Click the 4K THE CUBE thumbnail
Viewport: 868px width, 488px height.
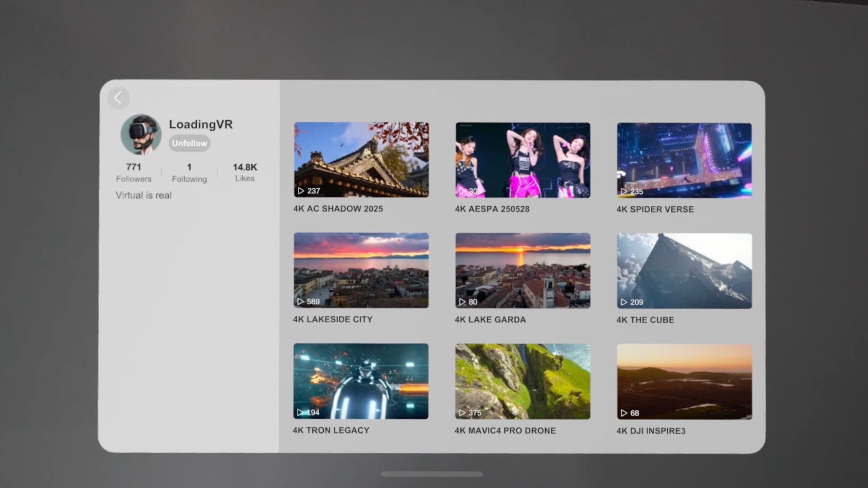[684, 271]
